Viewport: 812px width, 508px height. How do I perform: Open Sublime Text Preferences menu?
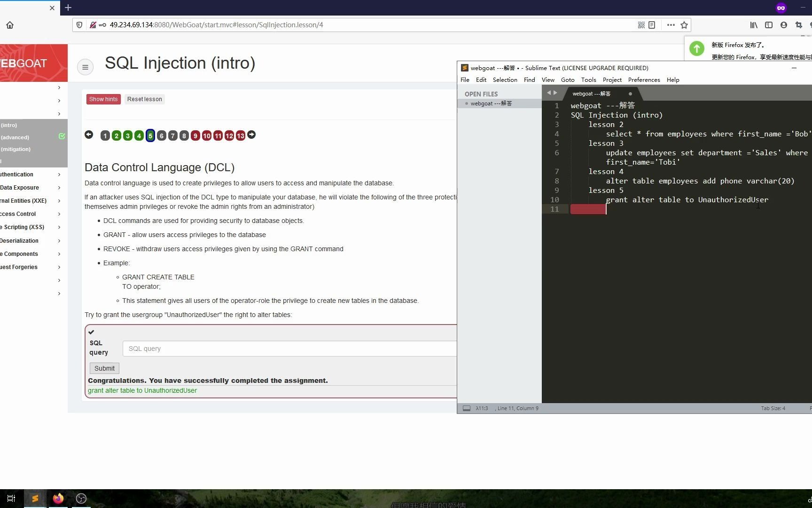coord(644,80)
